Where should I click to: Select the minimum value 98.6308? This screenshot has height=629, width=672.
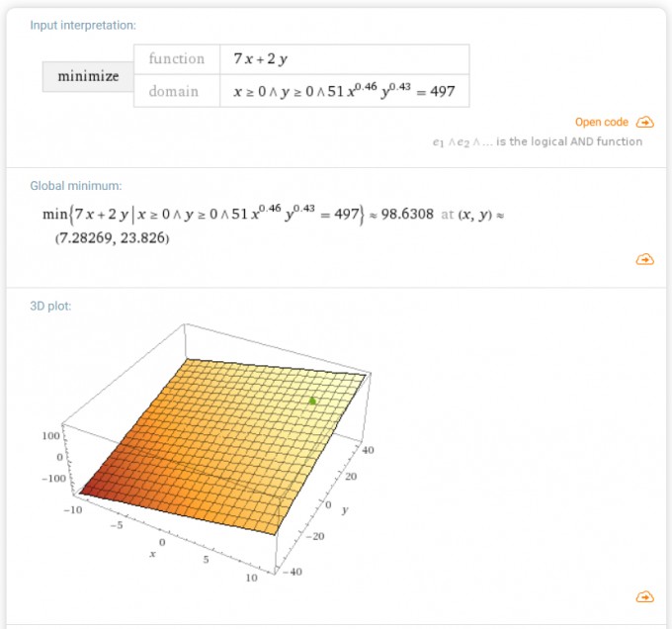[x=407, y=214]
